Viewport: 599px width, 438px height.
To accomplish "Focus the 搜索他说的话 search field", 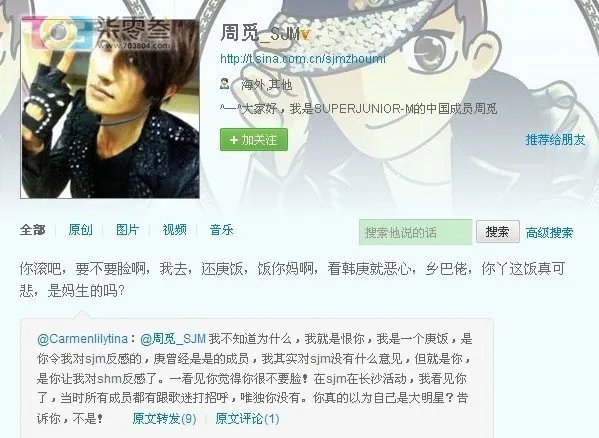I will pyautogui.click(x=416, y=232).
